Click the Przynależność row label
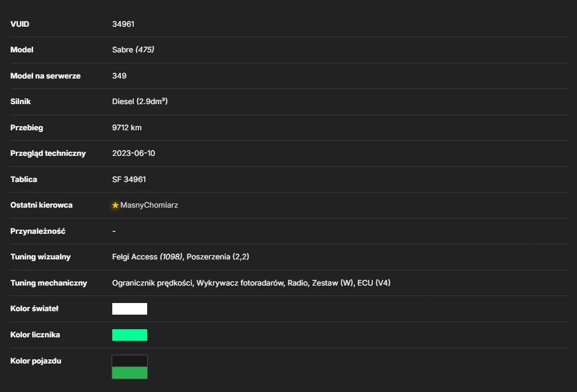This screenshot has height=392, width=577. click(x=38, y=231)
